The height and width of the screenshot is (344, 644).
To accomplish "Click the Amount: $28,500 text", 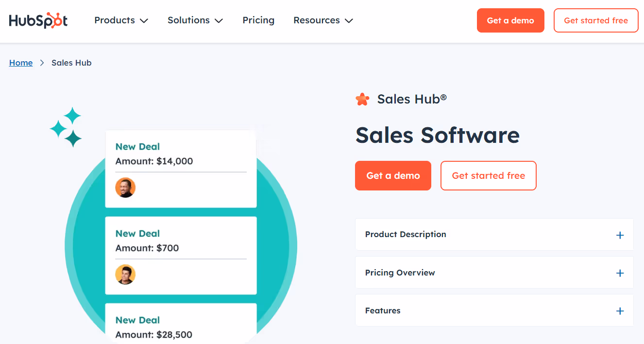I will tap(154, 335).
